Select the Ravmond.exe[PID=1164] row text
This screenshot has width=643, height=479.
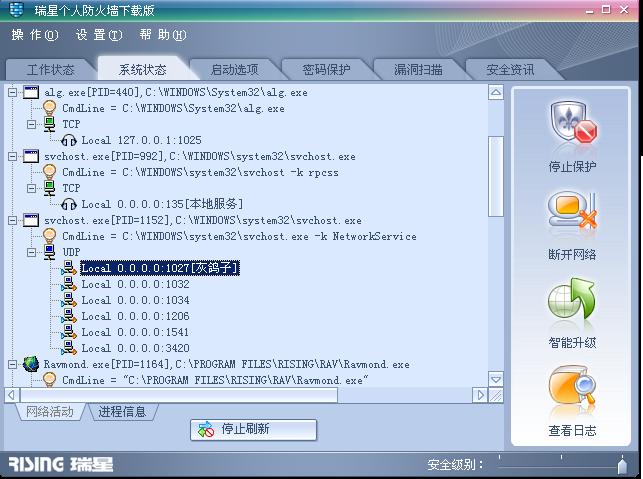tap(226, 364)
